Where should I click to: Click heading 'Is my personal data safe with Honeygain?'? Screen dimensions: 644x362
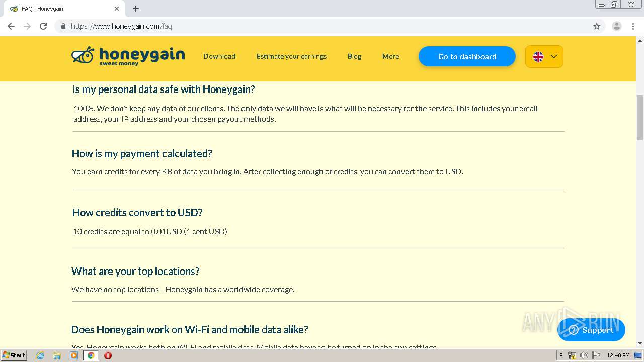pos(164,89)
